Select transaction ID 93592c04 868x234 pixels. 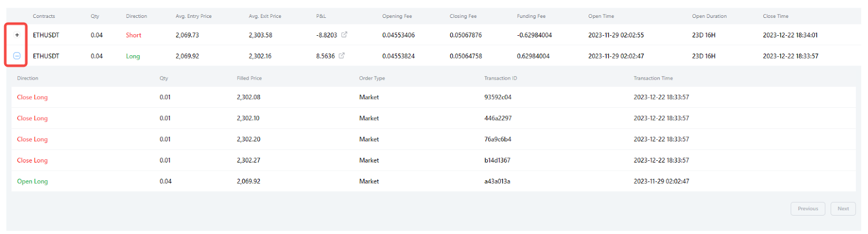[x=497, y=97]
